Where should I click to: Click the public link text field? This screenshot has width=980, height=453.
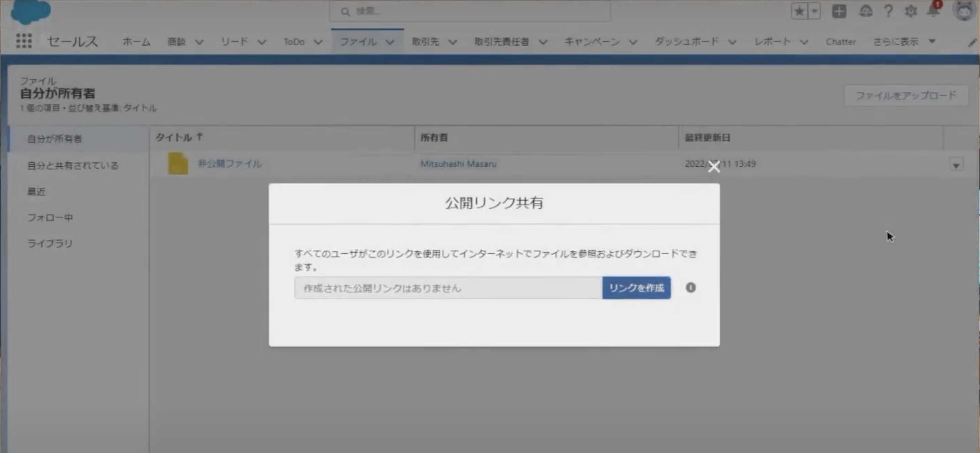pos(448,288)
